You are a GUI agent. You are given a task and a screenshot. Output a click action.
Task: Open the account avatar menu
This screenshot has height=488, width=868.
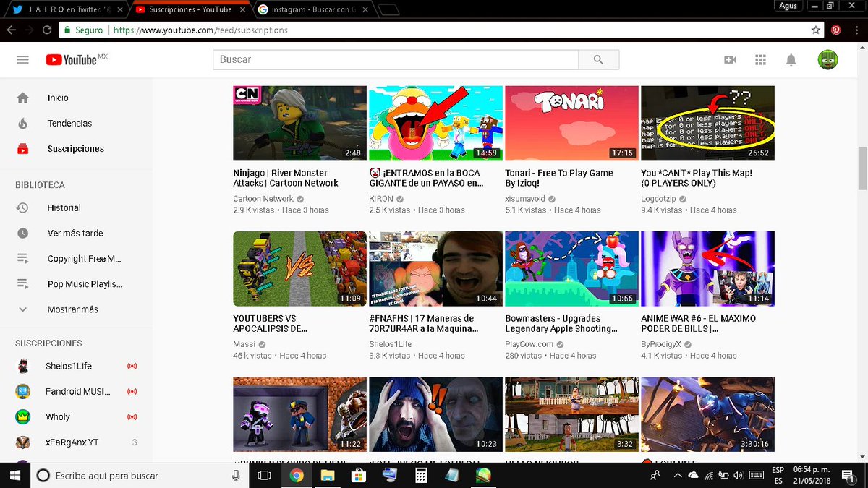click(828, 60)
